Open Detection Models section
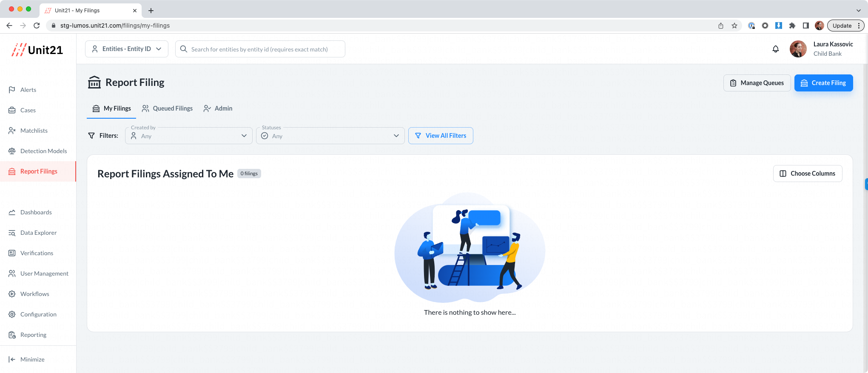The width and height of the screenshot is (868, 373). tap(43, 151)
